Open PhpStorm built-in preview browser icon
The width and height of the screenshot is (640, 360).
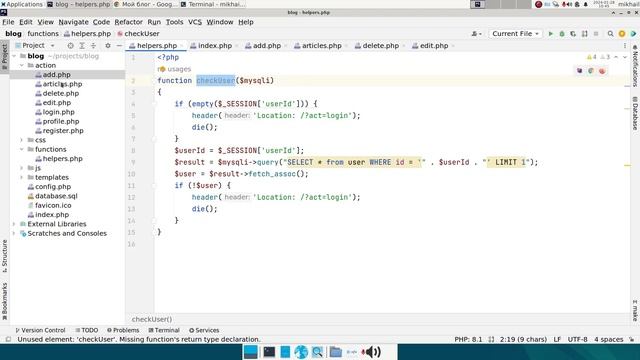pyautogui.click(x=579, y=71)
